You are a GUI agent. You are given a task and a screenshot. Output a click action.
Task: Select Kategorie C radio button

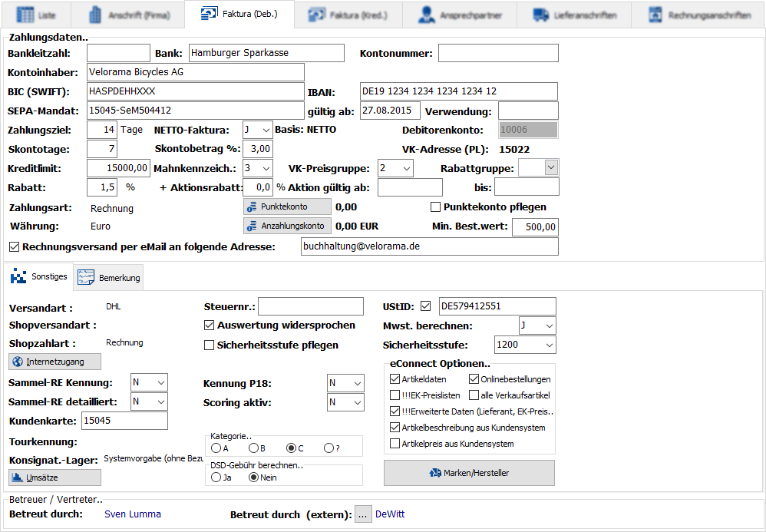pos(291,448)
